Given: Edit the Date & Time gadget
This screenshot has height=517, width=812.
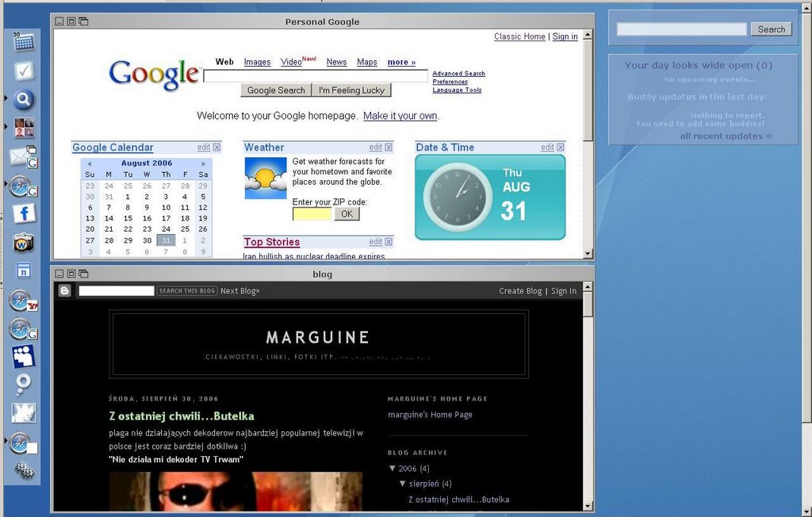Looking at the screenshot, I should (547, 147).
